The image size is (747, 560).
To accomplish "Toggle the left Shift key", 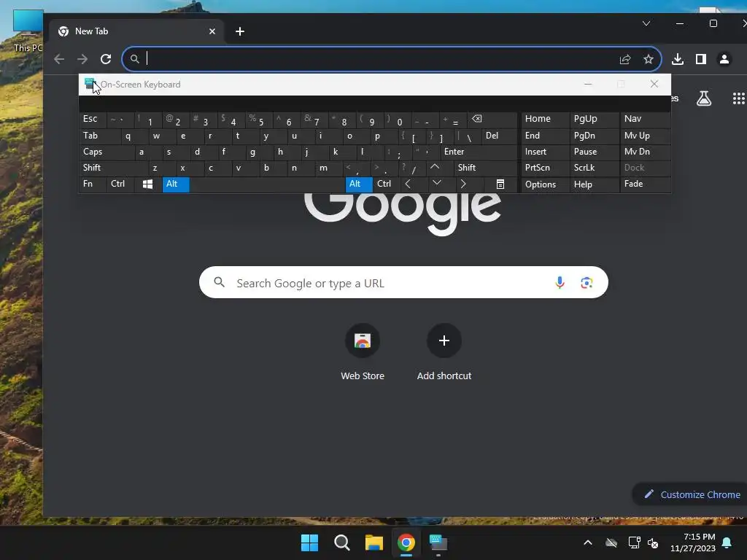I will (113, 168).
